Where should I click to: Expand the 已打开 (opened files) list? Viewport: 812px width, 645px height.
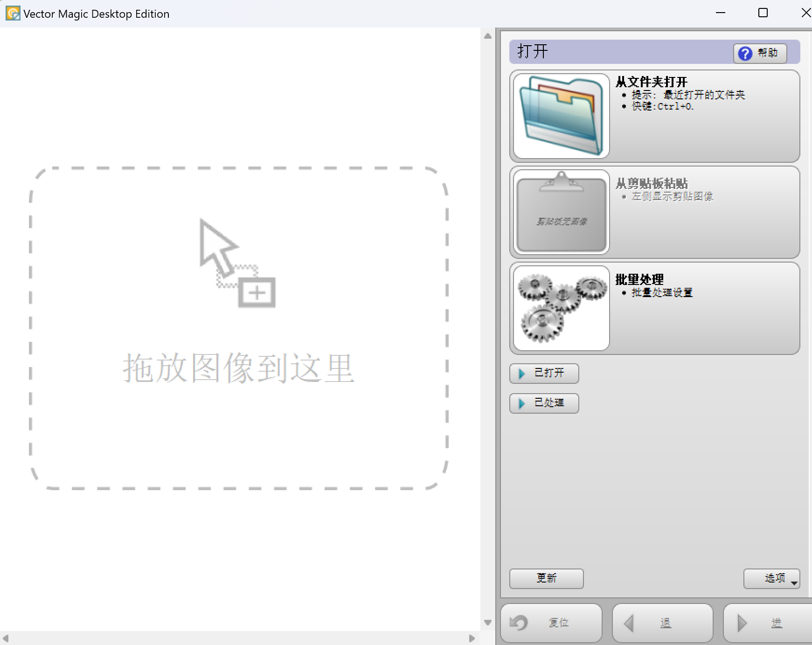[544, 374]
